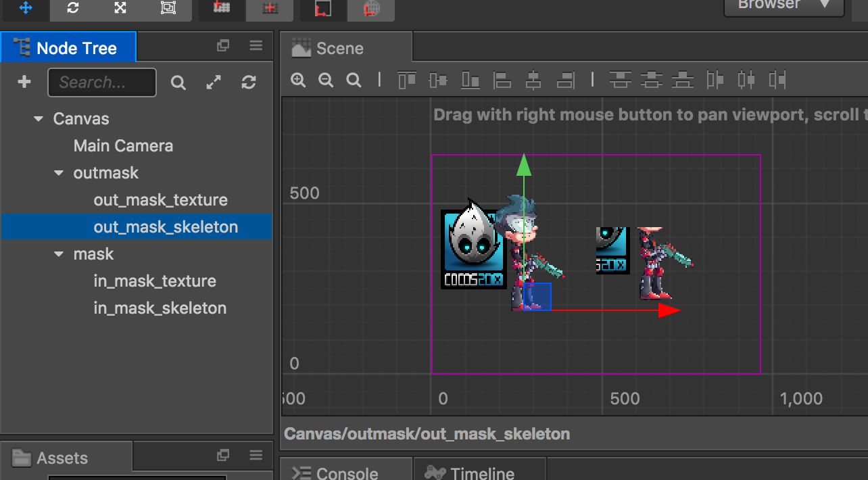Align selected nodes to top
The width and height of the screenshot is (868, 480).
coord(407,80)
